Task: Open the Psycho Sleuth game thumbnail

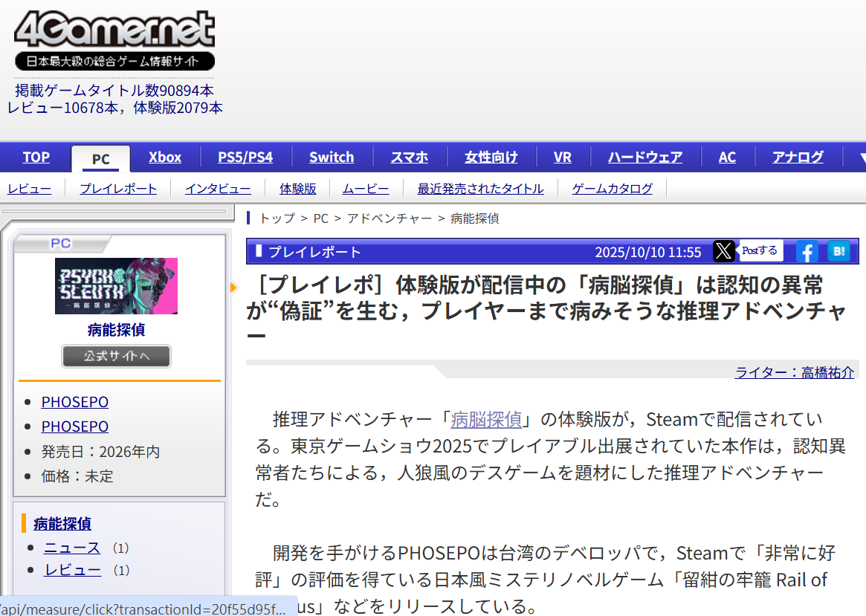Action: click(116, 286)
